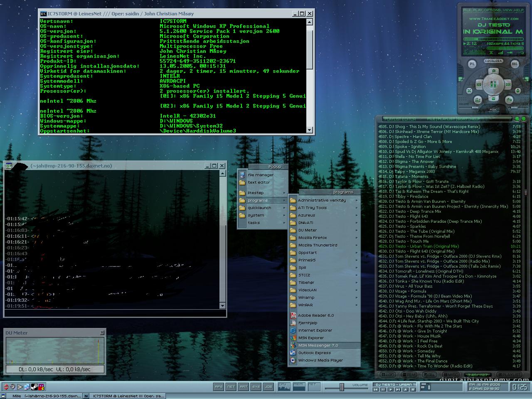Click the play triangle icon in taskbar quicklaunch
The width and height of the screenshot is (532, 399).
20,387
